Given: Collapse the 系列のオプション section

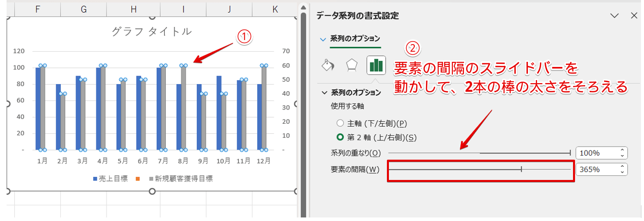Looking at the screenshot, I should [x=325, y=93].
